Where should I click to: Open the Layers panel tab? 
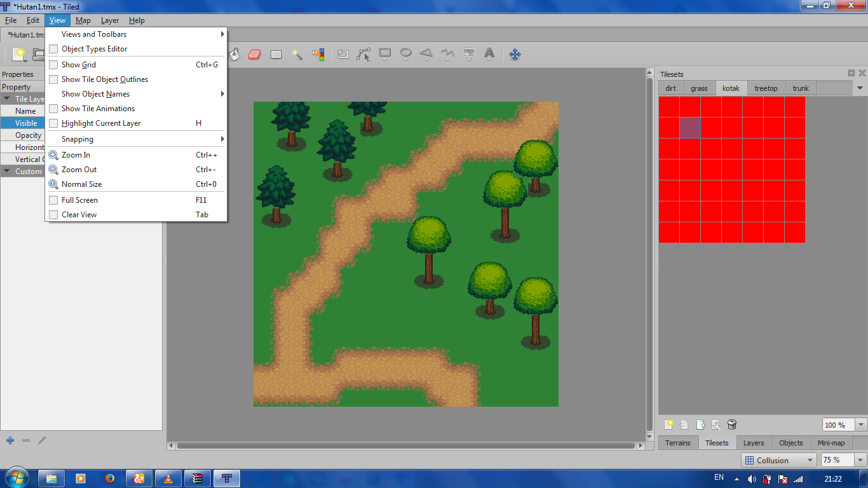[754, 443]
